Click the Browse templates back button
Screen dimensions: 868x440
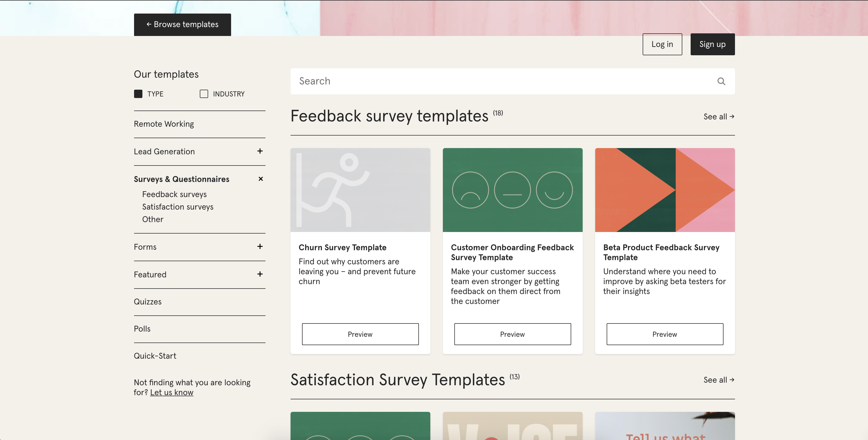(x=182, y=25)
